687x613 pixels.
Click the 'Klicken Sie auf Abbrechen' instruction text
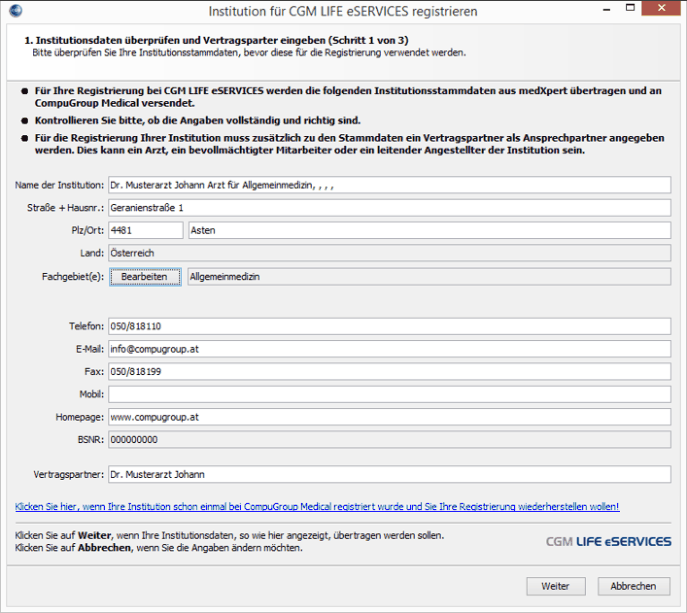click(x=159, y=548)
